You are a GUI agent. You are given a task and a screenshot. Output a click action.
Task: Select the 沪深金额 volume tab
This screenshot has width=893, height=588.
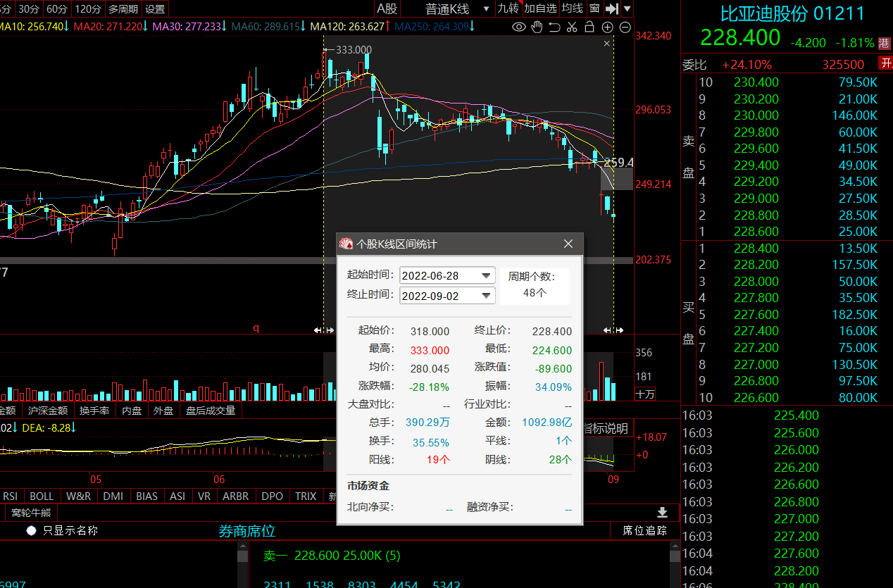pos(48,411)
